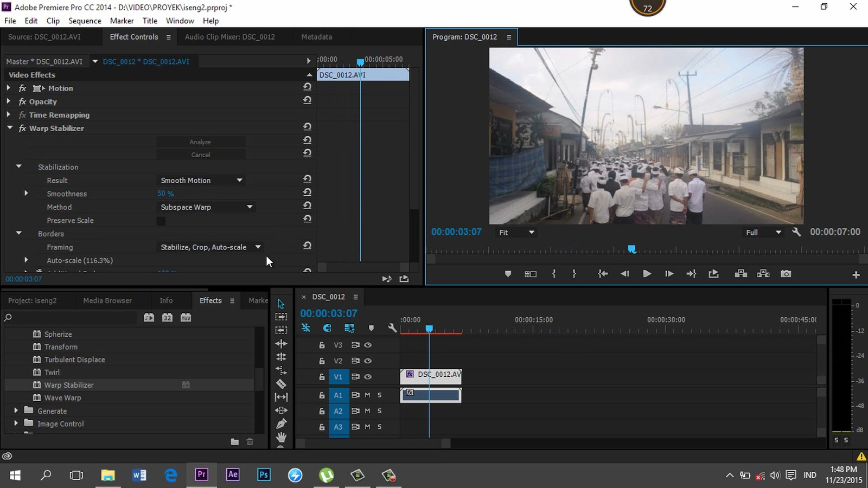
Task: Click Linked Selection timeline icon
Action: [x=349, y=328]
